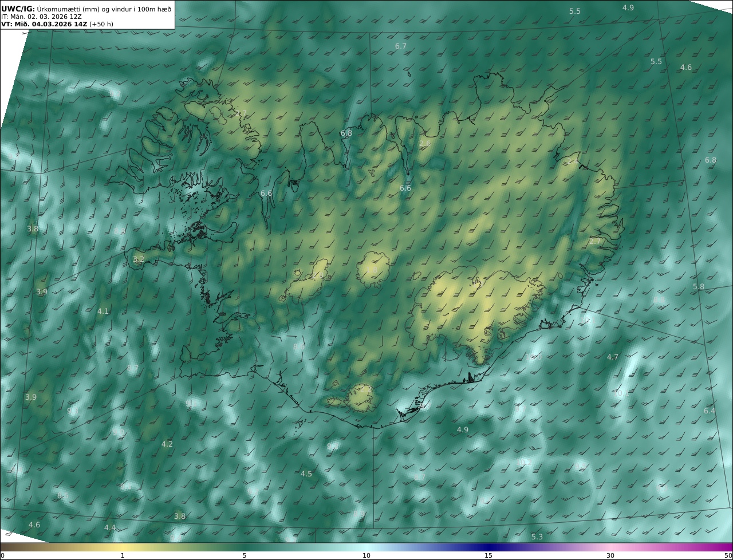Select the 6.4 value label
This screenshot has width=733, height=560.
pos(710,411)
